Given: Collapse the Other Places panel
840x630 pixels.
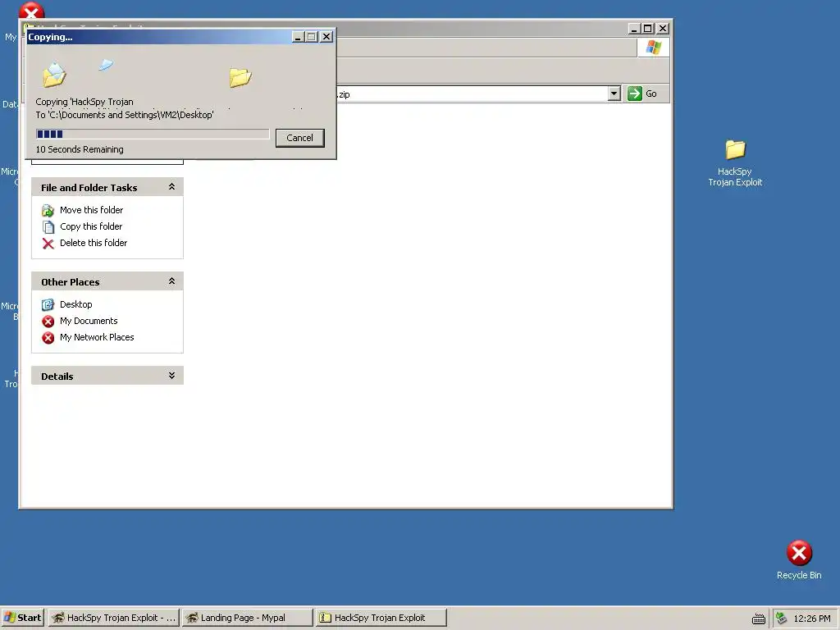Looking at the screenshot, I should point(172,281).
